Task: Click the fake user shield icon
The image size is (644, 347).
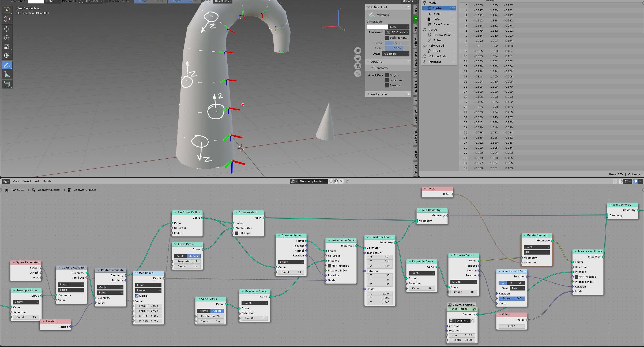Action: point(331,181)
